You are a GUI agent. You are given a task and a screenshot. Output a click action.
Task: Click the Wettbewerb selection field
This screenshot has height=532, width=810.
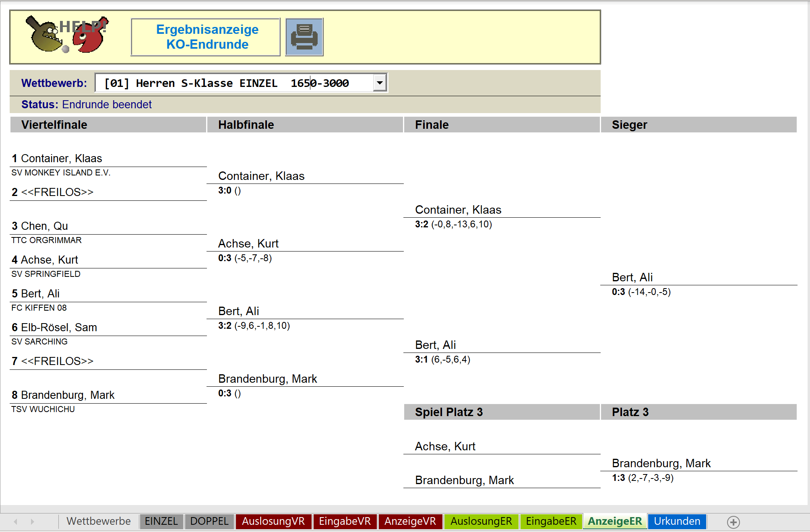(233, 83)
